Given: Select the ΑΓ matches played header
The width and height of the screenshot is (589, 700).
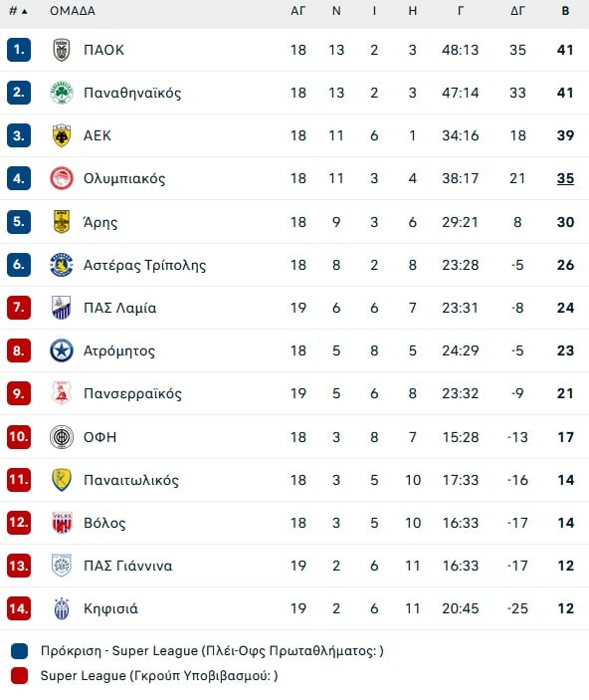Looking at the screenshot, I should 298,11.
